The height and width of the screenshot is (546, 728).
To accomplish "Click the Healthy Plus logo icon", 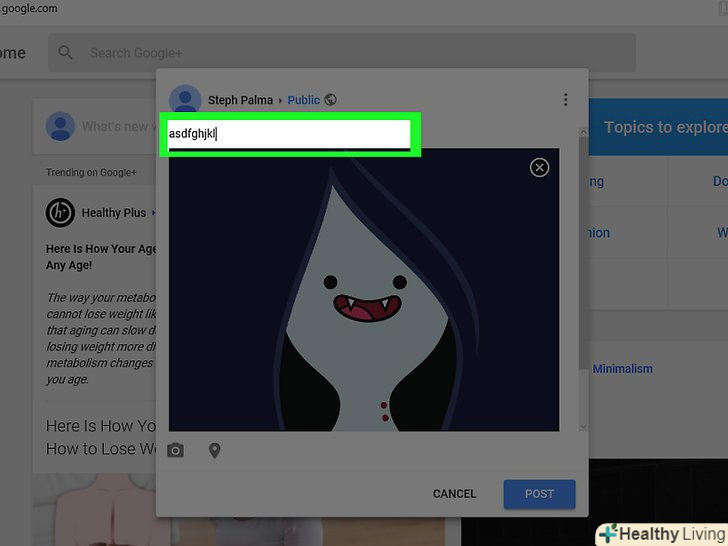I will (60, 213).
